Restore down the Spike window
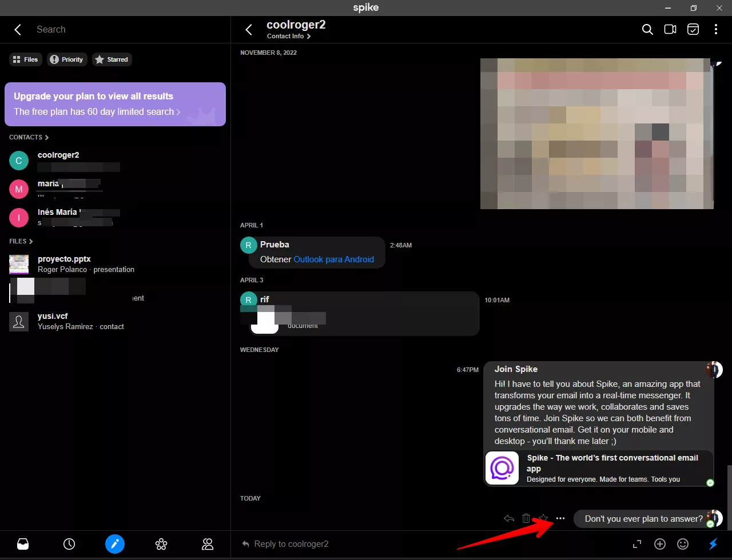 click(x=693, y=8)
